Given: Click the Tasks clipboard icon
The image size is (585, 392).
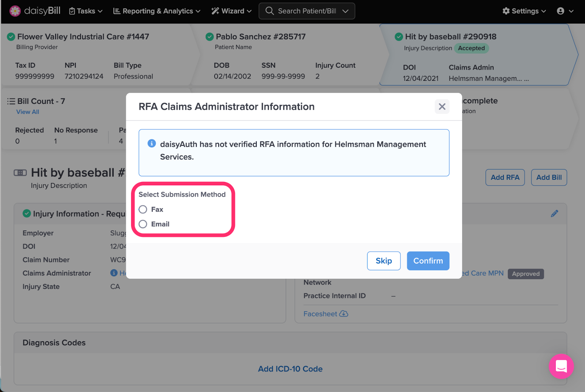Looking at the screenshot, I should pos(72,11).
